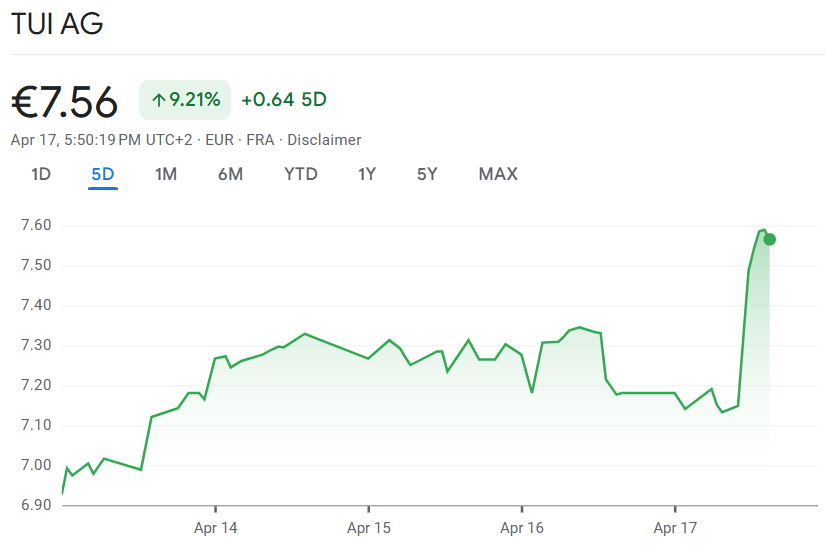Click the Apr 16 axis label
The height and width of the screenshot is (545, 825).
pyautogui.click(x=522, y=527)
